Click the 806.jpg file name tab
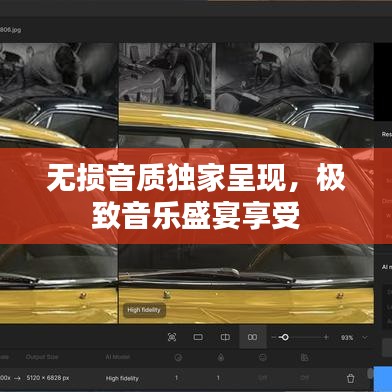Image resolution: width=392 pixels, height=392 pixels. click(x=10, y=30)
